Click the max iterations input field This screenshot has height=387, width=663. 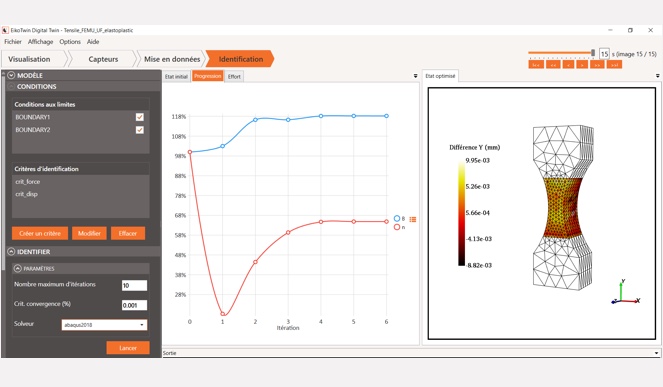134,285
